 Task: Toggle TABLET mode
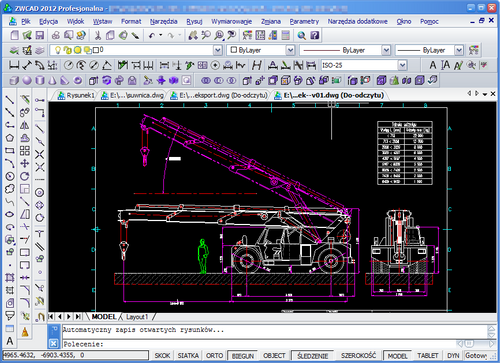[428, 356]
